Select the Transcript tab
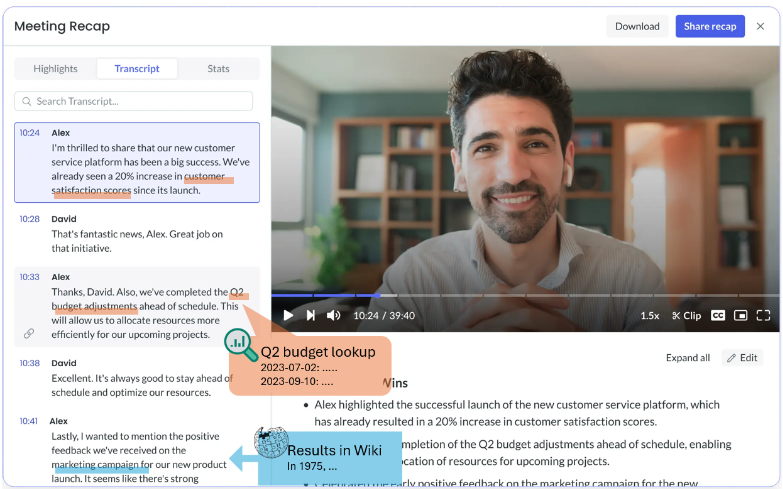Viewport: 783px width, 489px height. [x=137, y=68]
